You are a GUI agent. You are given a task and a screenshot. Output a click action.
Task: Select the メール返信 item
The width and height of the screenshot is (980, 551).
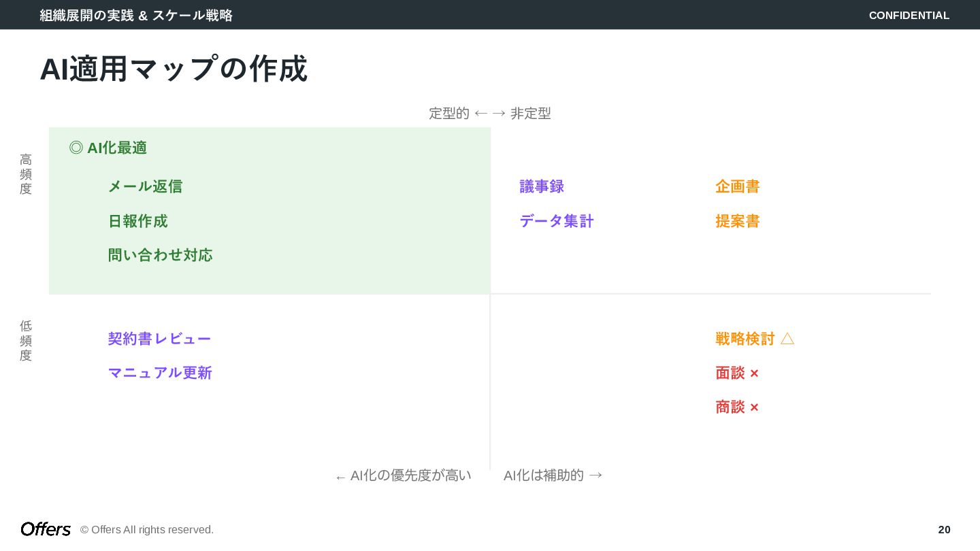tap(145, 186)
